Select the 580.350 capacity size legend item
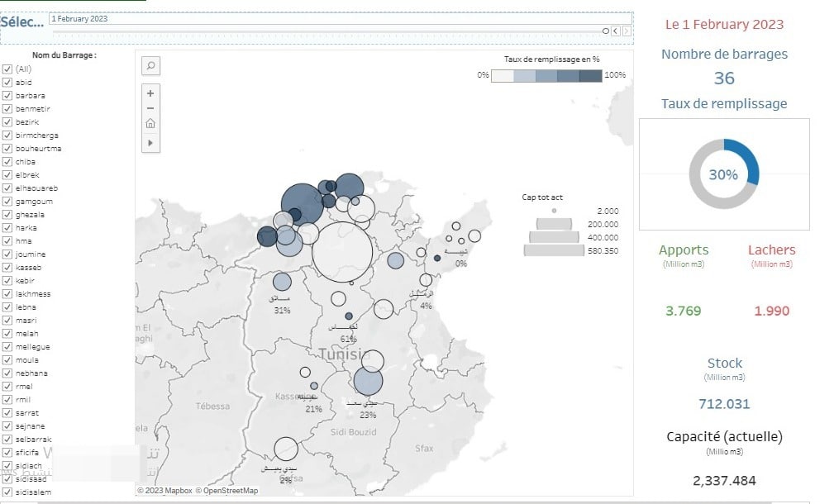The height and width of the screenshot is (504, 834). pyautogui.click(x=555, y=250)
